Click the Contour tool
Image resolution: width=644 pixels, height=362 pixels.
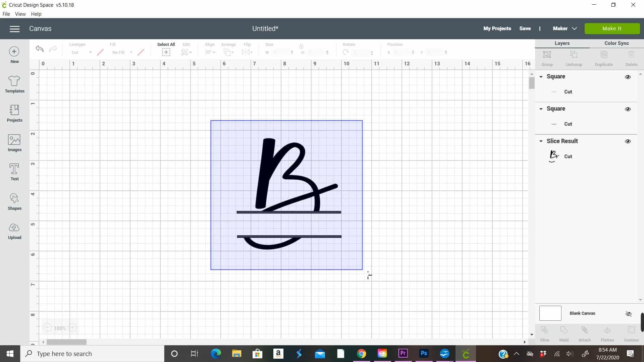click(631, 330)
